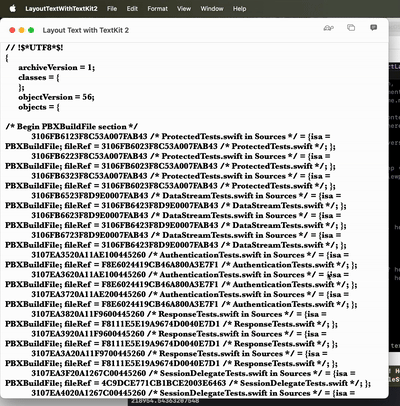Open the View menu
Viewport: 400px width, 406px height.
(x=184, y=9)
